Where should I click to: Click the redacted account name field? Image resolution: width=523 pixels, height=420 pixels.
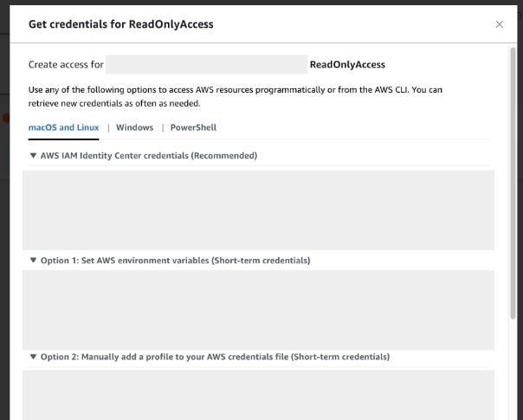coord(206,64)
